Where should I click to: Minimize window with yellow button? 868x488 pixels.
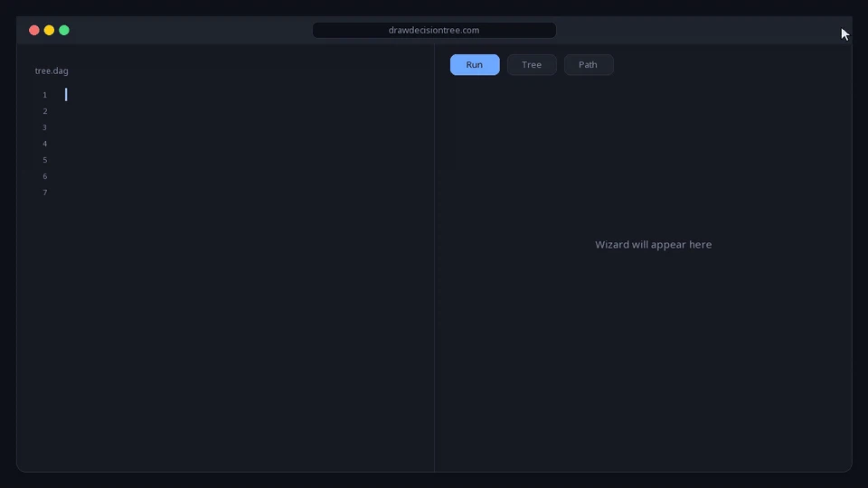[49, 30]
